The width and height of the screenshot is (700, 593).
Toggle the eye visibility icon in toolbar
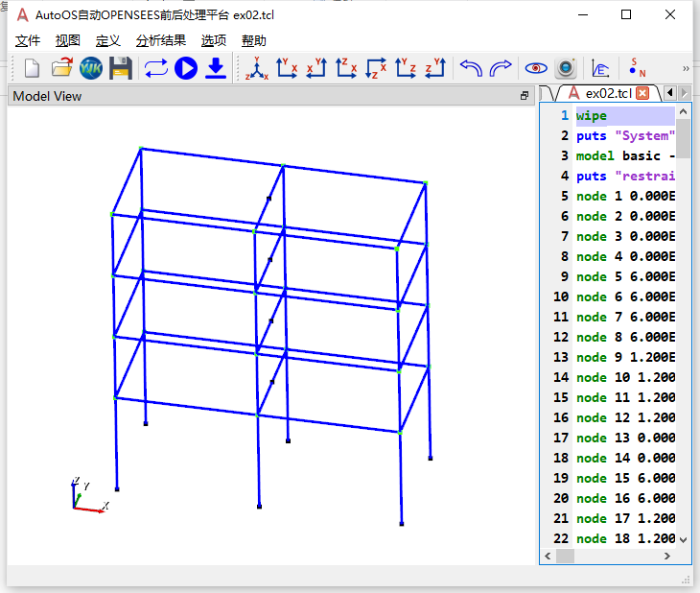(536, 68)
